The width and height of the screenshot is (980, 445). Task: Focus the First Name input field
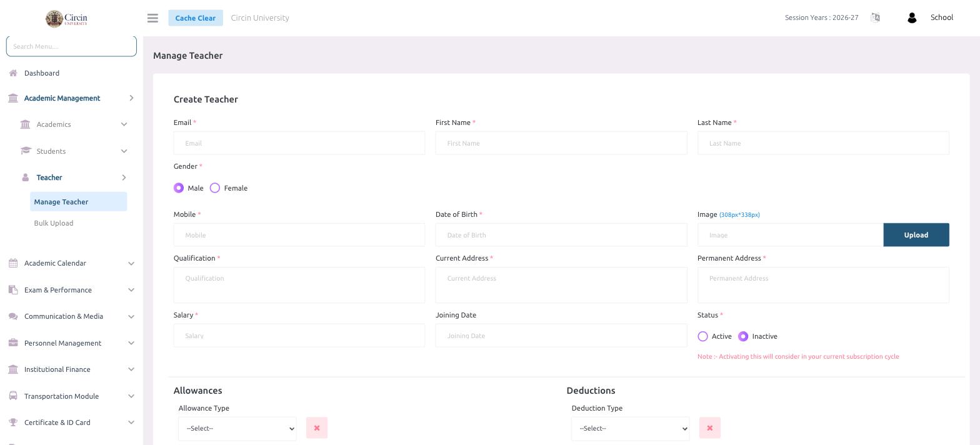(561, 143)
